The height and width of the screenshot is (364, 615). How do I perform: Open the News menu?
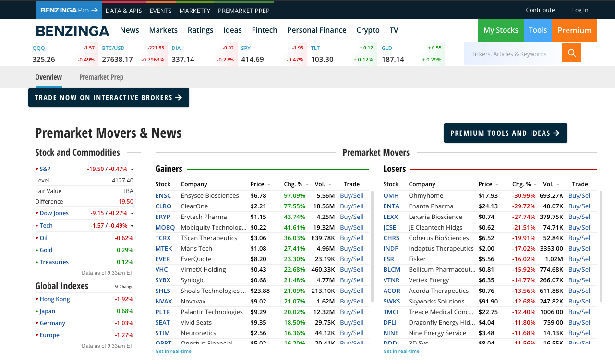click(x=130, y=30)
